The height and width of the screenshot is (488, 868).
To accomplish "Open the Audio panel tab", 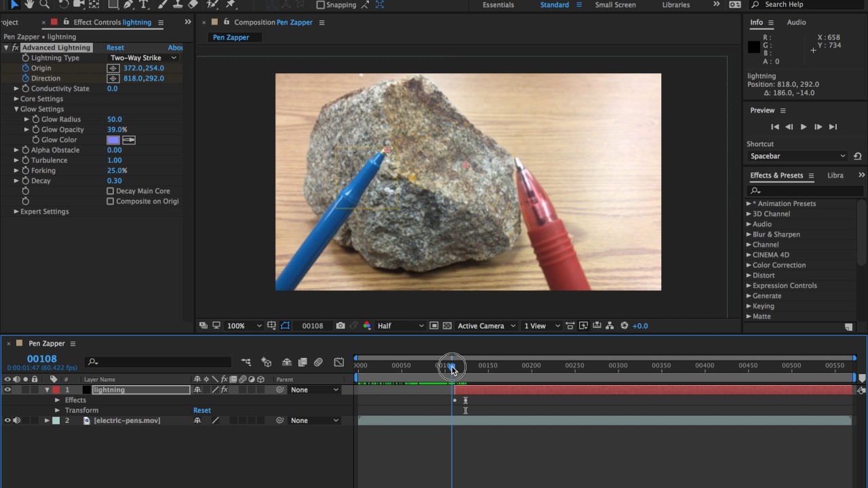I will [796, 22].
